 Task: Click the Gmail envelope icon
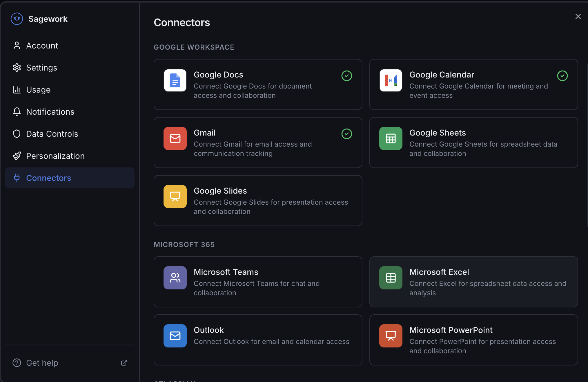point(175,138)
